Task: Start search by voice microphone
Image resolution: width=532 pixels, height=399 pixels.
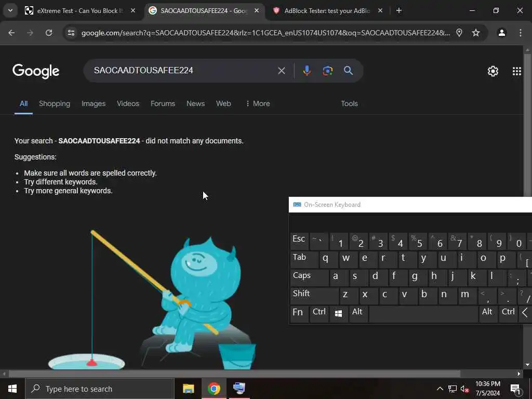Action: point(307,71)
